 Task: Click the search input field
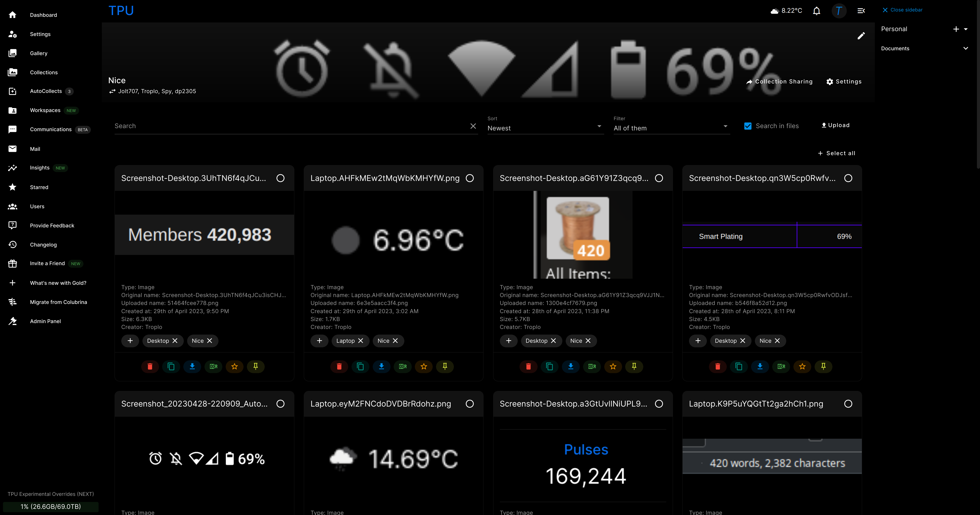coord(290,126)
